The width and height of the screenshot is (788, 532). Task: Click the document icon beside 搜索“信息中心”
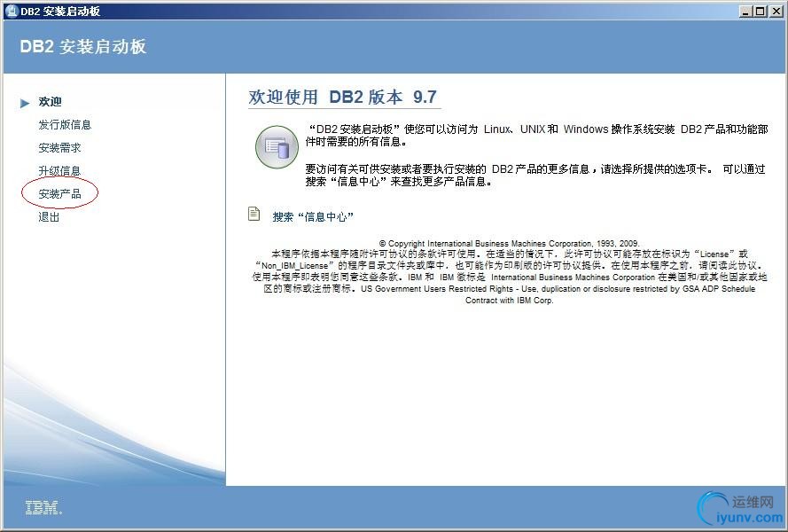tap(254, 215)
